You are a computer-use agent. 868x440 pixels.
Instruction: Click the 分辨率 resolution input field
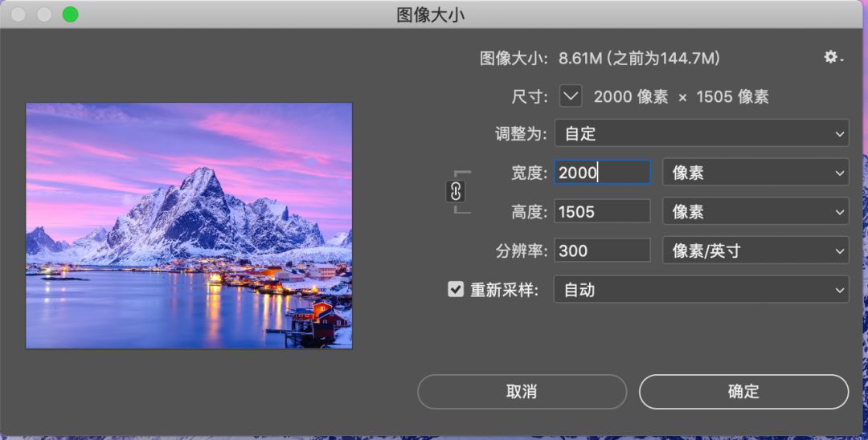pos(602,251)
